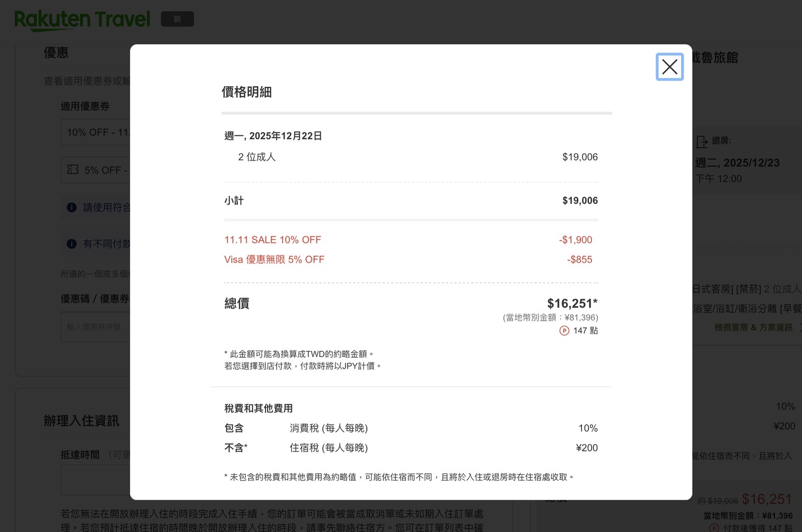Click the Rakuten Travel logo

point(82,20)
